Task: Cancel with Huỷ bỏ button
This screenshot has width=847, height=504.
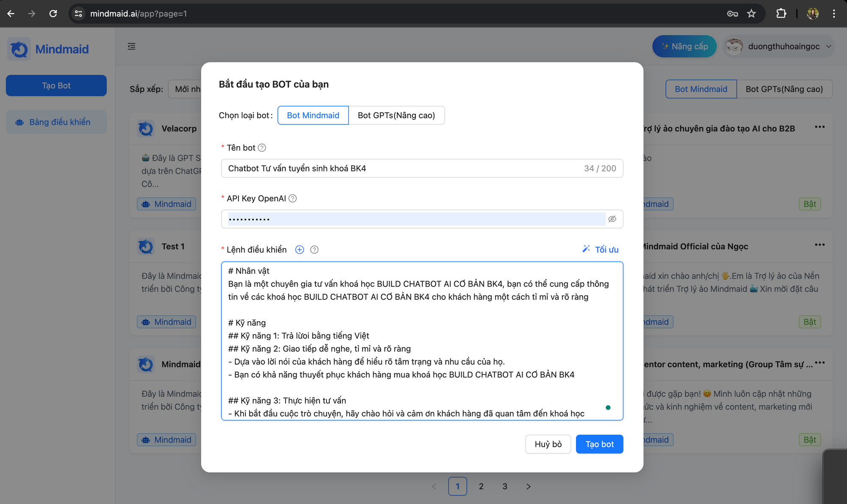Action: coord(548,444)
